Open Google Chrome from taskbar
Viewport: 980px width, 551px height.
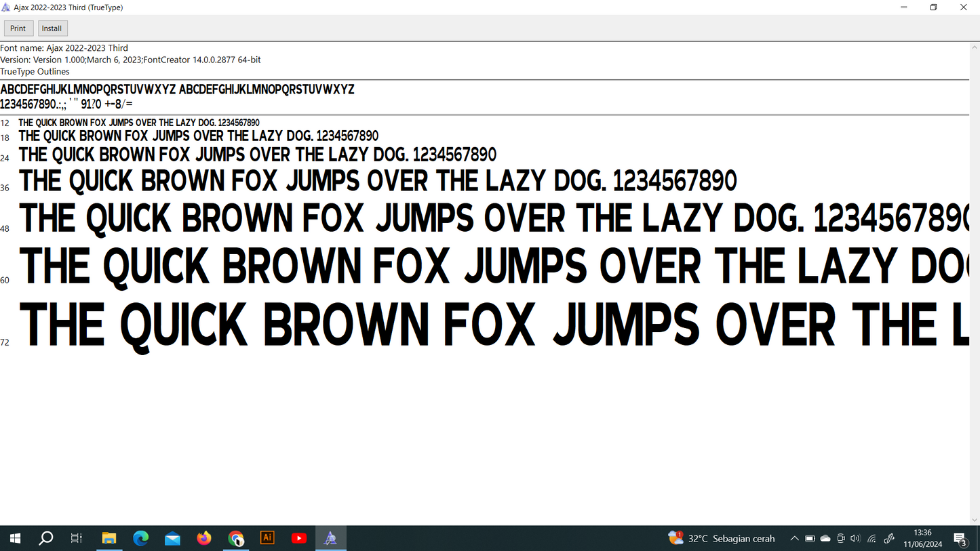click(x=236, y=539)
